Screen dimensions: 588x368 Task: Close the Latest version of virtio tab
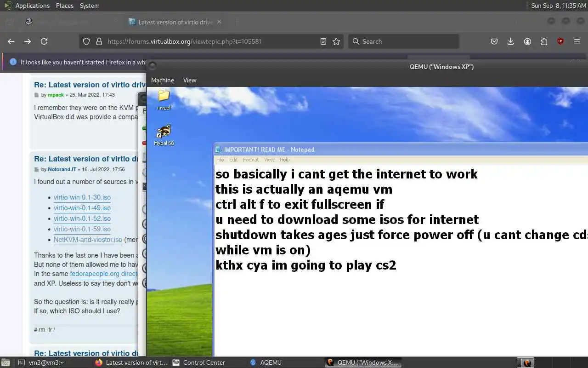click(x=219, y=22)
